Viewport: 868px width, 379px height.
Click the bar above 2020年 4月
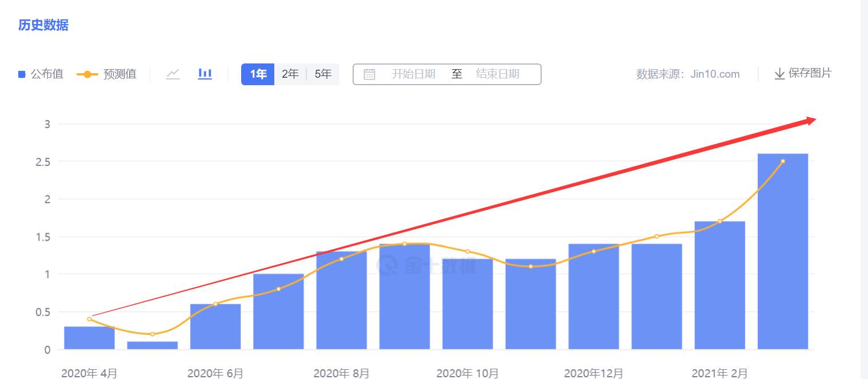[x=89, y=338]
